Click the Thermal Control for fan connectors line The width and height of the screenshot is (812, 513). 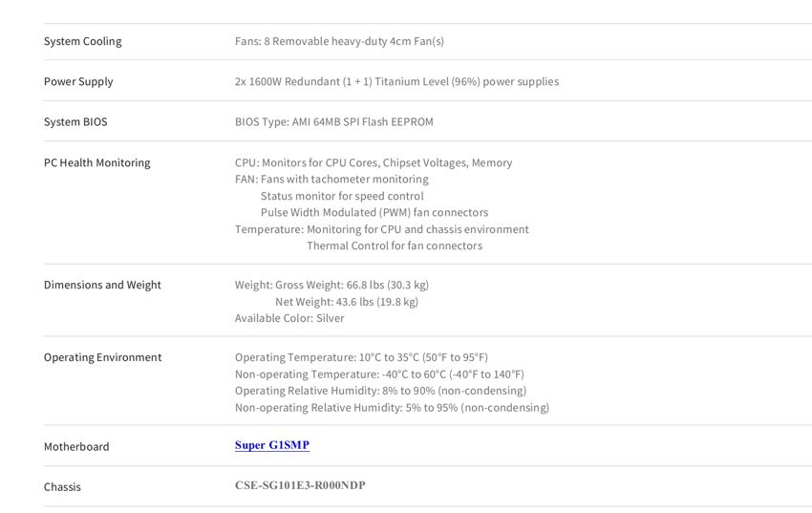(x=395, y=246)
